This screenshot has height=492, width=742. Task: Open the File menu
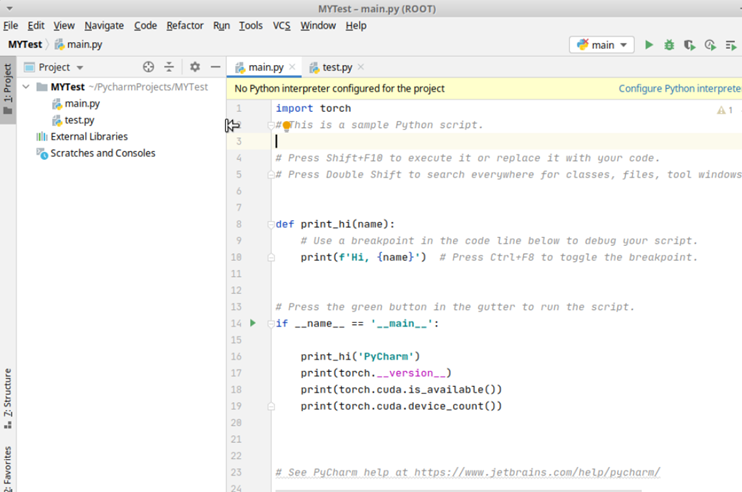click(10, 26)
